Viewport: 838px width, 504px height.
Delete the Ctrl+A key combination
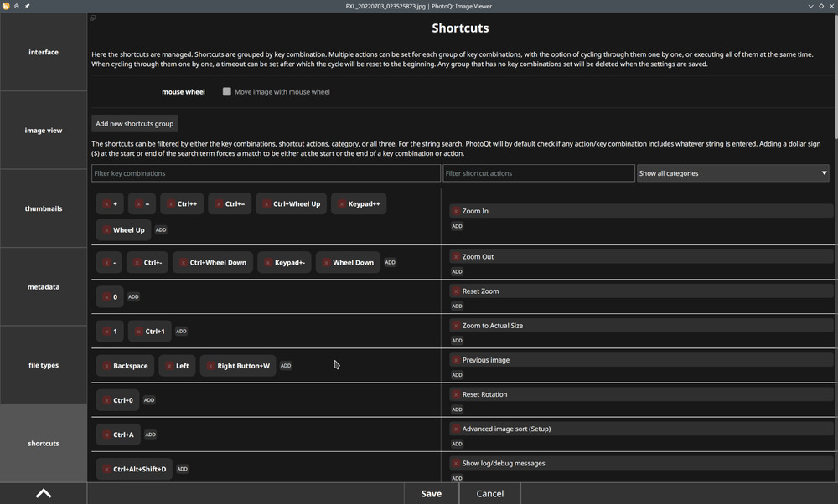[x=107, y=435]
